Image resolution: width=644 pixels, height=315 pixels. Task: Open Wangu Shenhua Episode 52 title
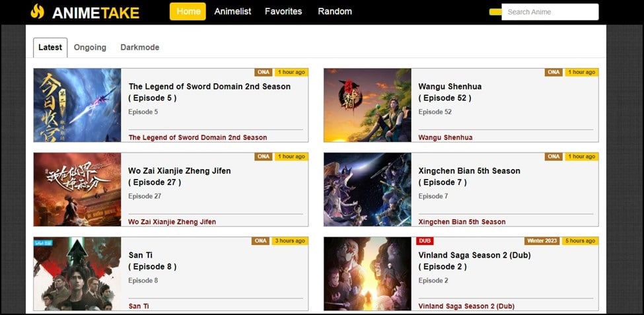450,92
